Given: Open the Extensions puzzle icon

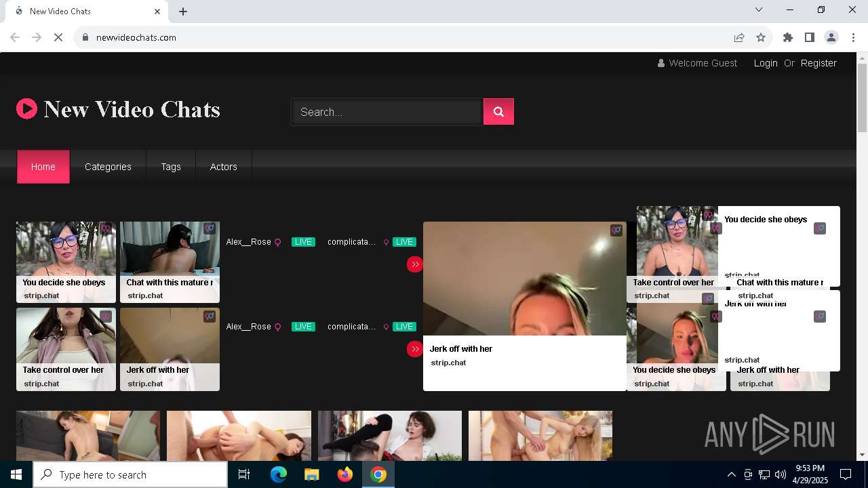Looking at the screenshot, I should click(x=788, y=37).
